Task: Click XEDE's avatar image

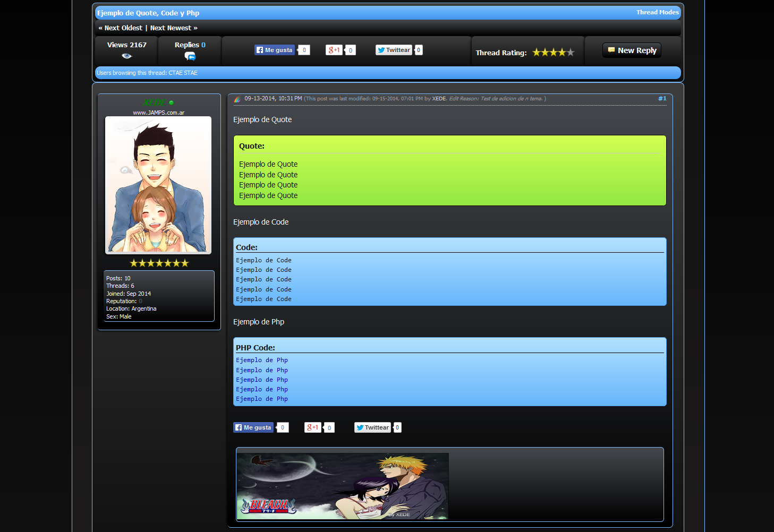Action: click(x=158, y=185)
